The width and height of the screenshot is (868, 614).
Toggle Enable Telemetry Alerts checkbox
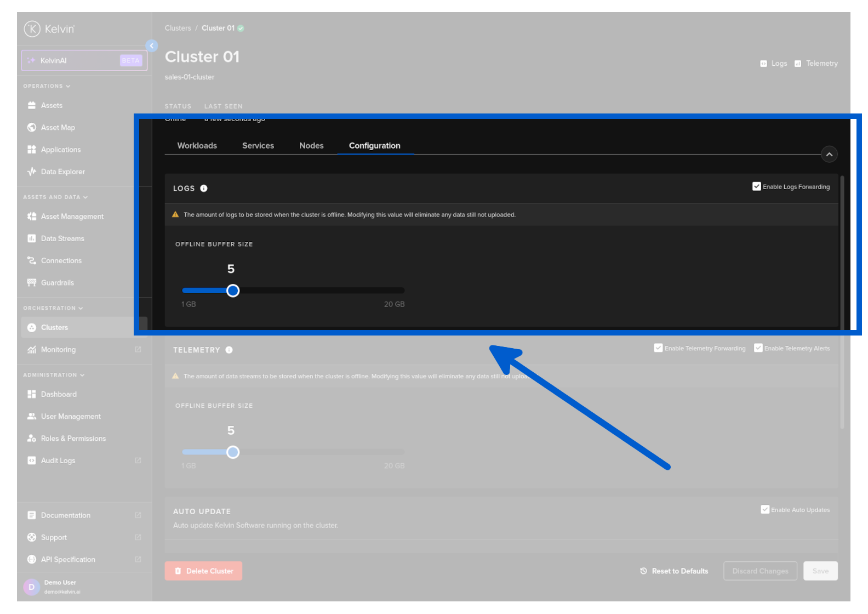tap(758, 348)
